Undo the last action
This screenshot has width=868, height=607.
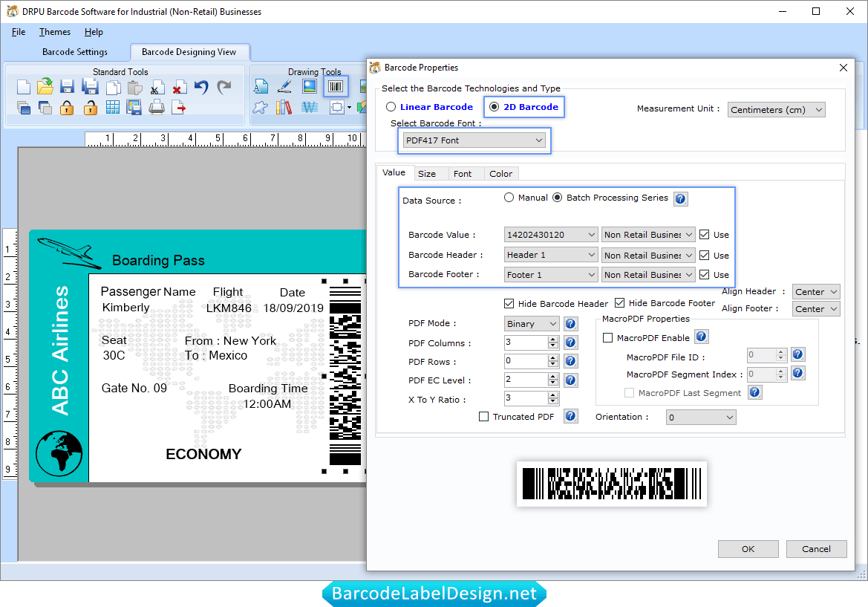(x=201, y=87)
